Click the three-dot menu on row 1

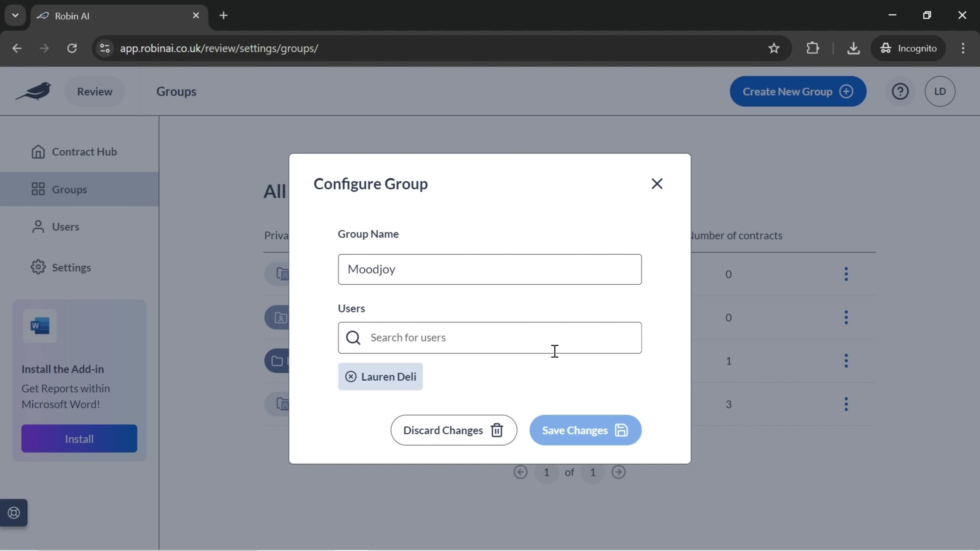click(846, 274)
